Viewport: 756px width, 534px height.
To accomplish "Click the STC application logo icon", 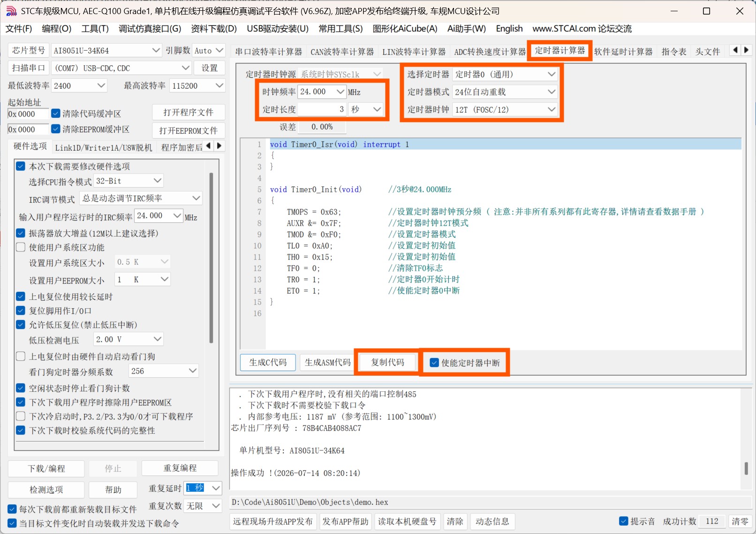I will tap(11, 11).
